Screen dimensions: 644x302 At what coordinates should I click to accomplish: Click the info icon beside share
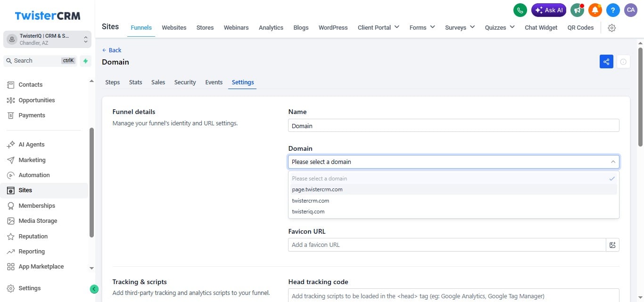623,62
